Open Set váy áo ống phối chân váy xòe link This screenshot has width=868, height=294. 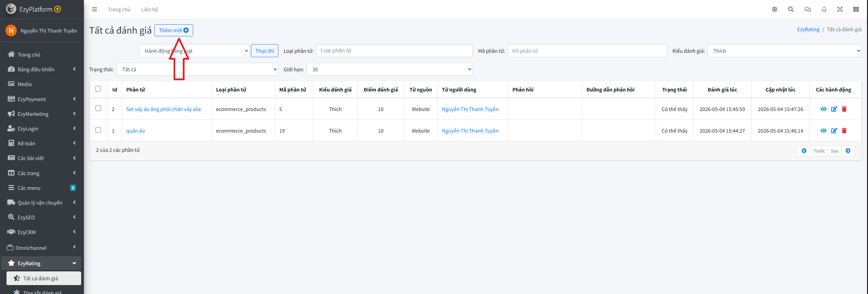coord(163,109)
